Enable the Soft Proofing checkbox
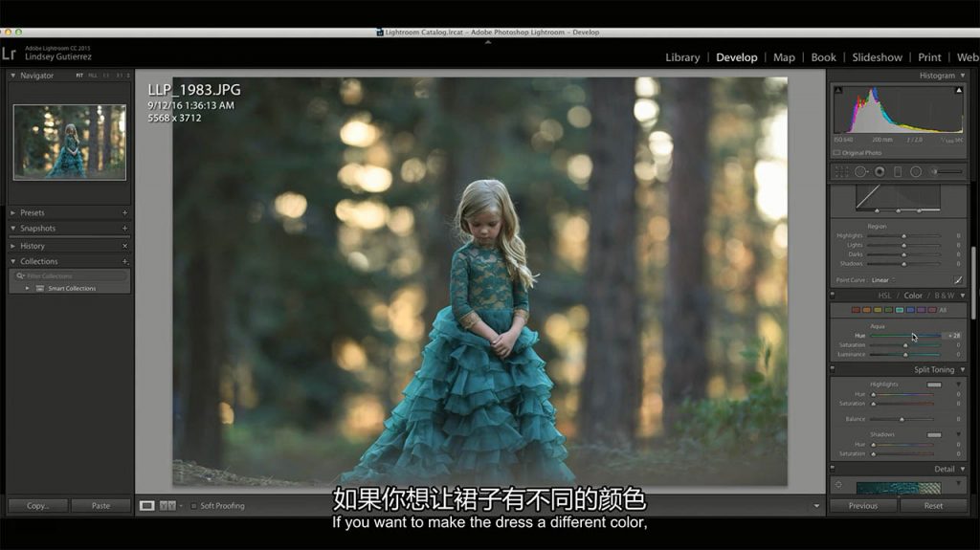 pyautogui.click(x=192, y=506)
